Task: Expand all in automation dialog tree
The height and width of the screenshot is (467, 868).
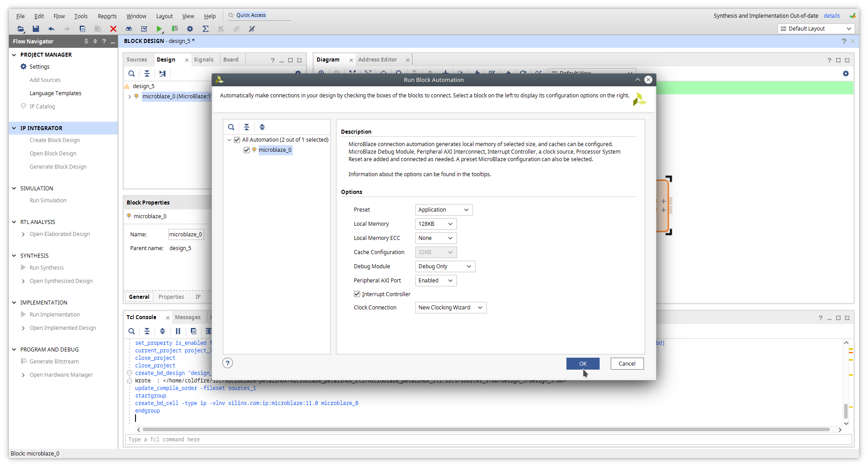Action: click(262, 127)
